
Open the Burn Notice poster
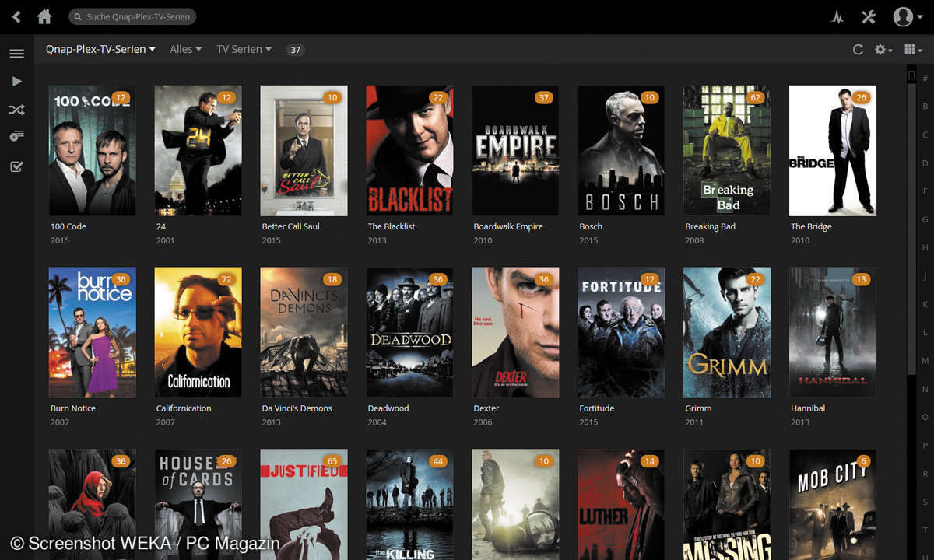pos(92,332)
